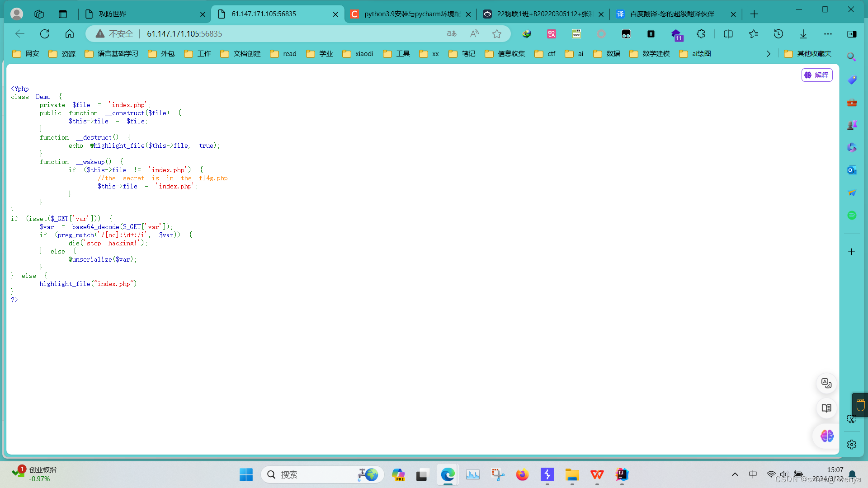Click the browser refresh icon
Screen dimensions: 868x488
pos(45,34)
